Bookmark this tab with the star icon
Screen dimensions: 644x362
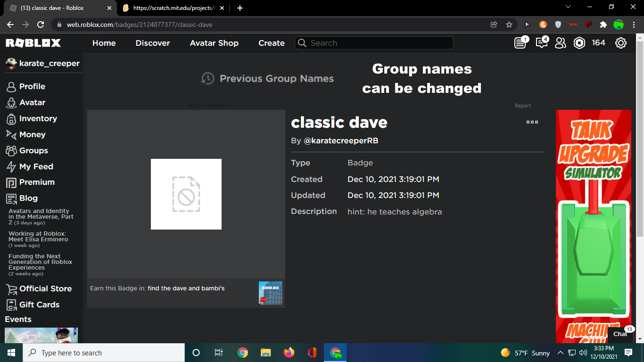pyautogui.click(x=509, y=25)
